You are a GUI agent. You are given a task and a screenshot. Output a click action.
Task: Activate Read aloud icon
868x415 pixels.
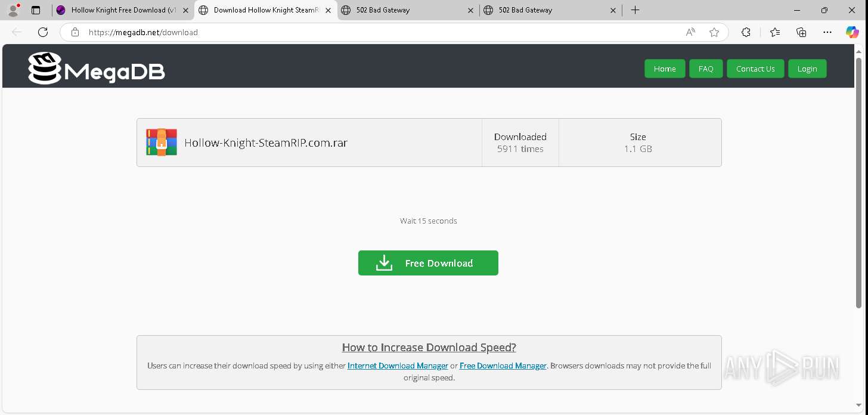[x=690, y=32]
